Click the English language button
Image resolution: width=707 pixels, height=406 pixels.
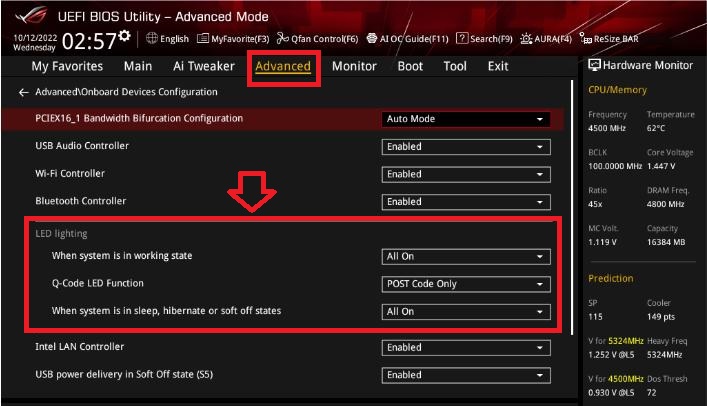174,39
